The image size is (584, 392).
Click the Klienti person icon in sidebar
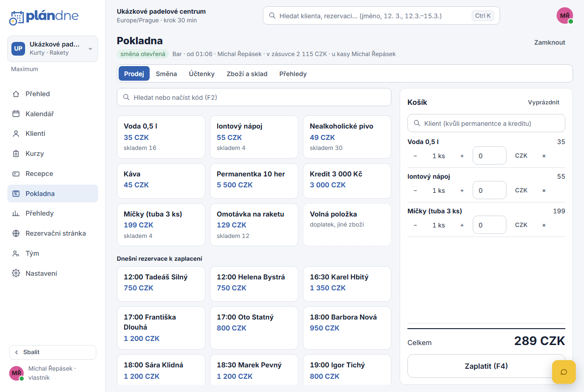pyautogui.click(x=16, y=134)
